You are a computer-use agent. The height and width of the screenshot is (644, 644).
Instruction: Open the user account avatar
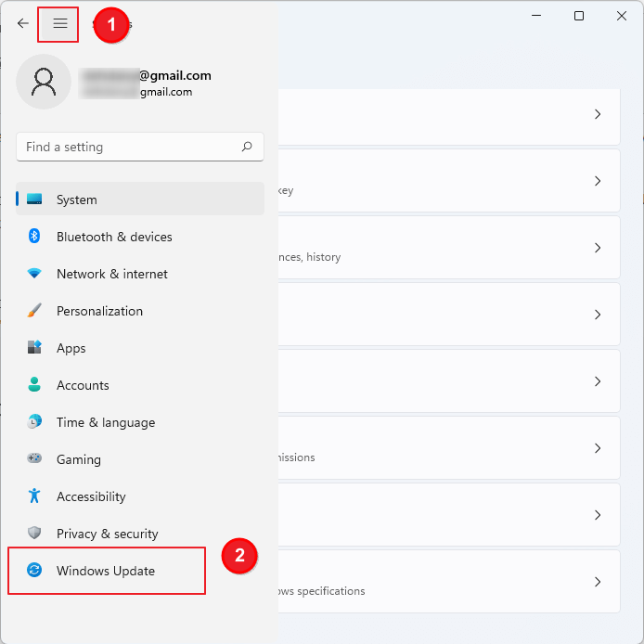click(x=44, y=82)
